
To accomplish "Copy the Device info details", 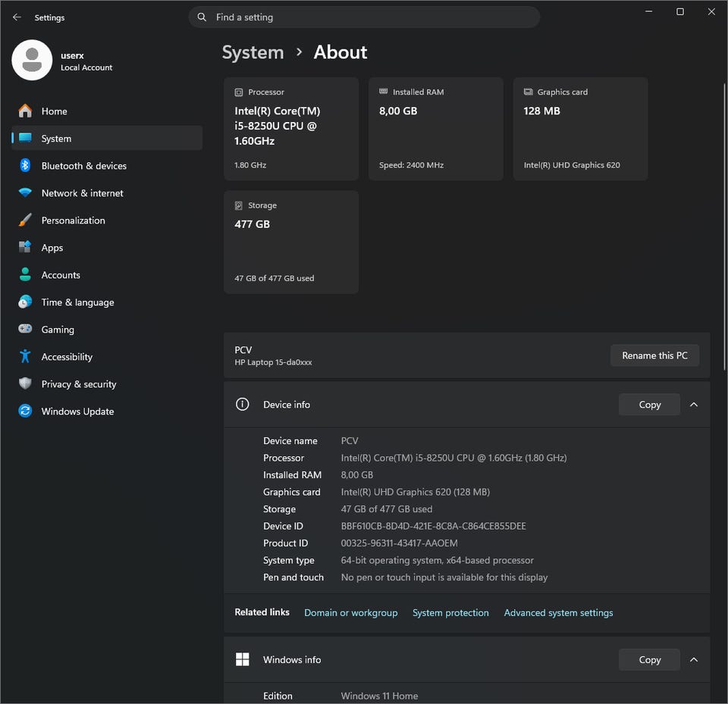I will pos(650,404).
